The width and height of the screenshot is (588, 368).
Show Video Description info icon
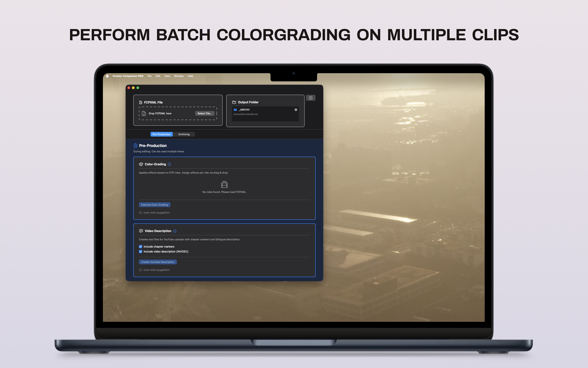[175, 231]
